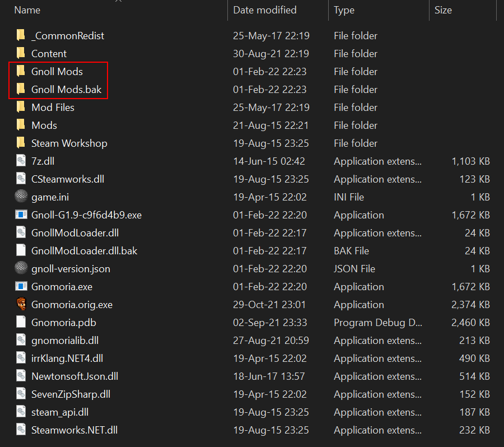Select the 7z.dll file name
504x447 pixels.
coord(43,161)
